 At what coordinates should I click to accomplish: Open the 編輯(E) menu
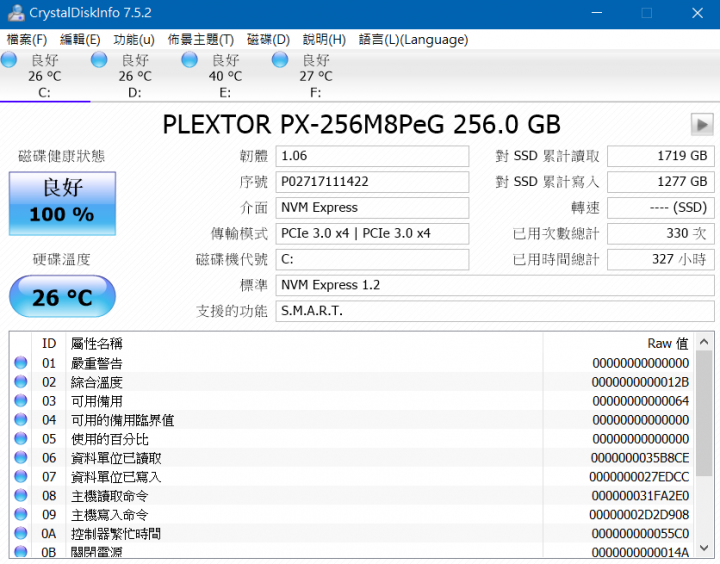80,40
